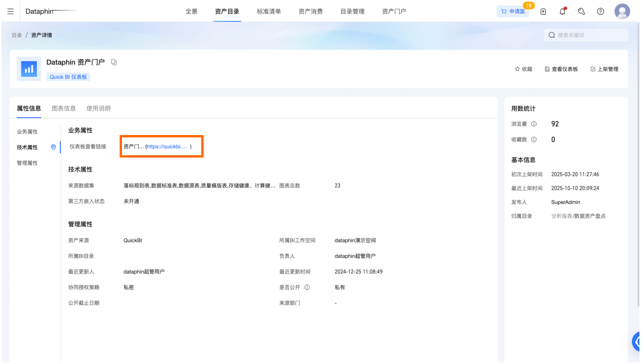Click the 用数统计 heading

pos(523,109)
